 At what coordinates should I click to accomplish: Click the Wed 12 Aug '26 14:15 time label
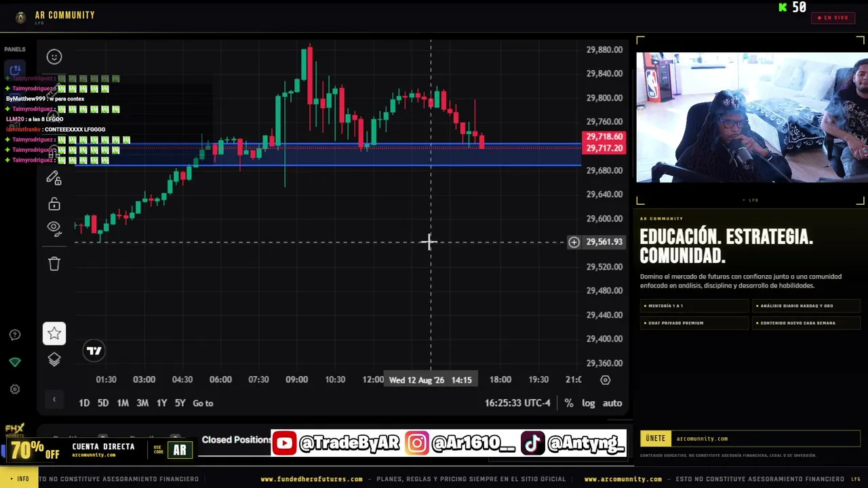(431, 380)
